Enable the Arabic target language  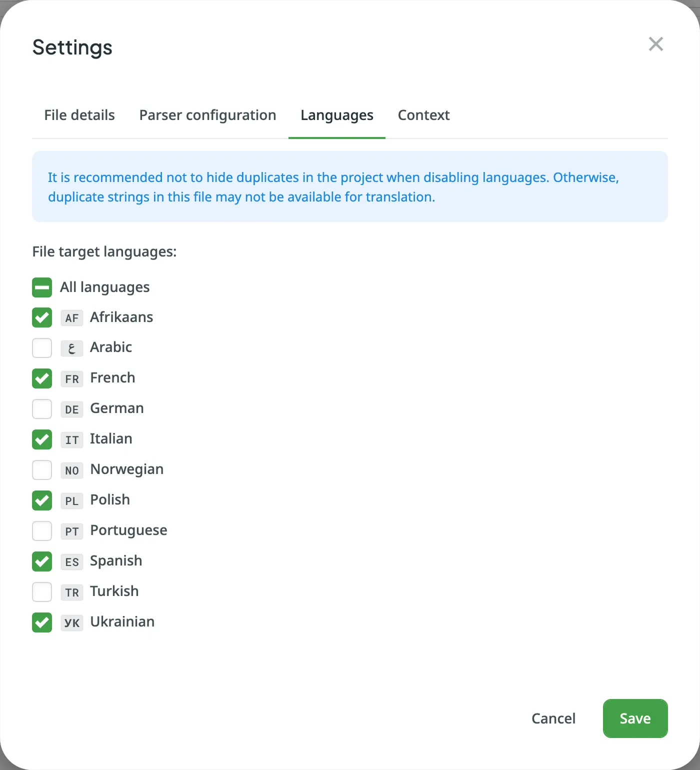41,348
